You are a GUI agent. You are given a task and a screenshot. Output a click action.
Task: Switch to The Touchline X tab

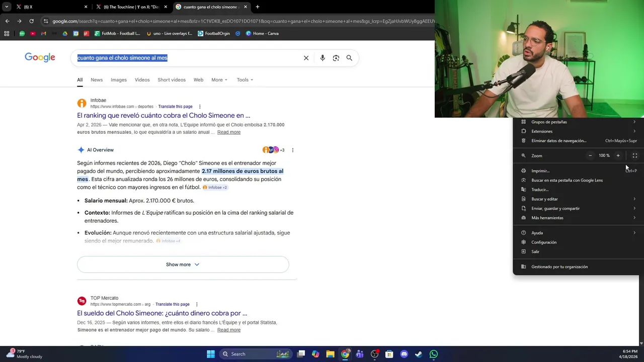(131, 7)
